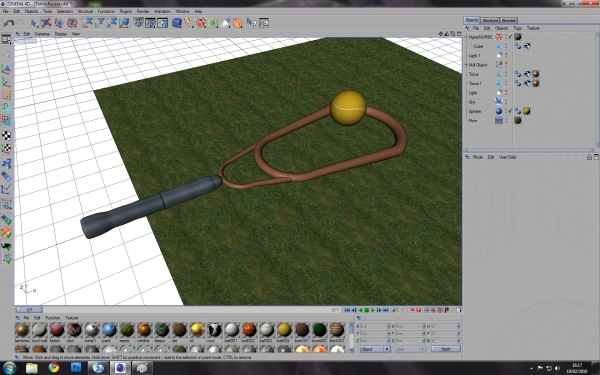Click the checkerboard texture tool in the left sidebar

[6, 135]
